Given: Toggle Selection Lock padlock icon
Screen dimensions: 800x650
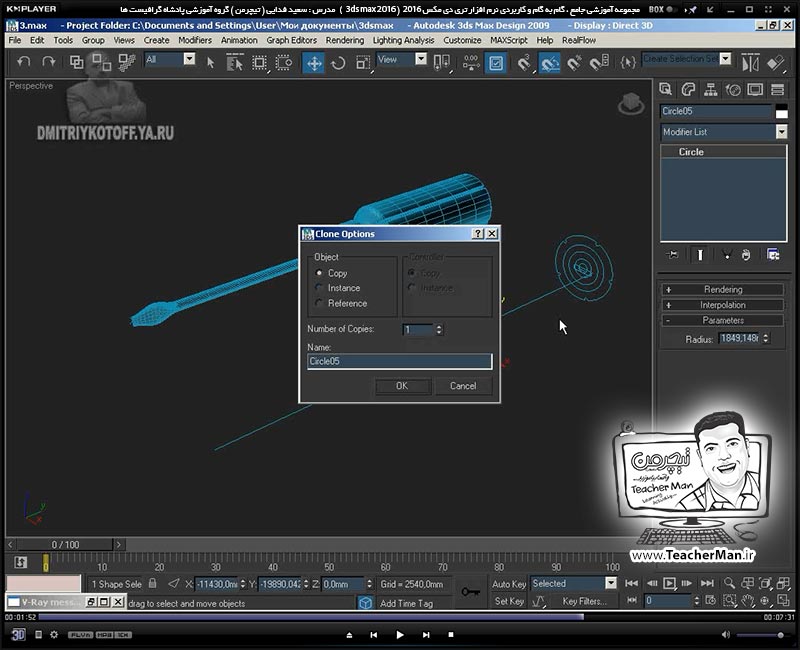Looking at the screenshot, I should coord(152,583).
